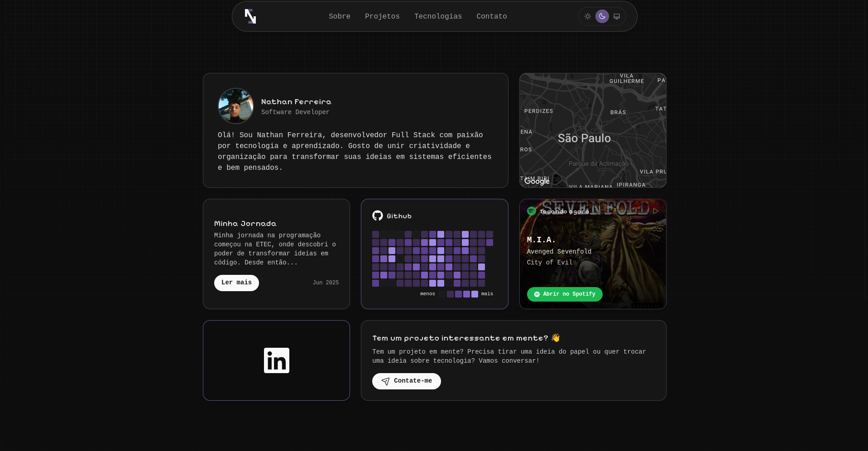This screenshot has width=868, height=451.
Task: Click Nathan Ferreira's profile photo
Action: pyautogui.click(x=235, y=106)
